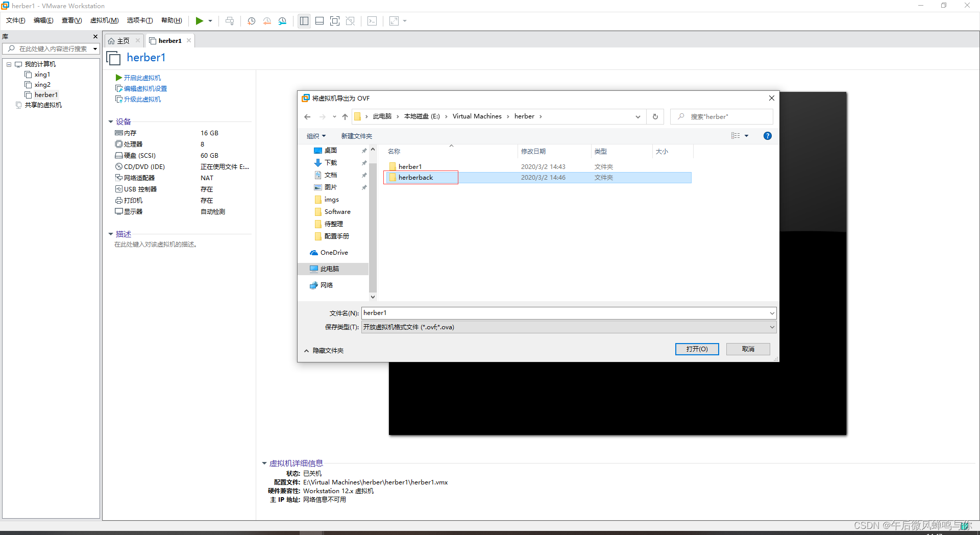980x535 pixels.
Task: Click the Unity mode toolbar icon
Action: pyautogui.click(x=350, y=21)
